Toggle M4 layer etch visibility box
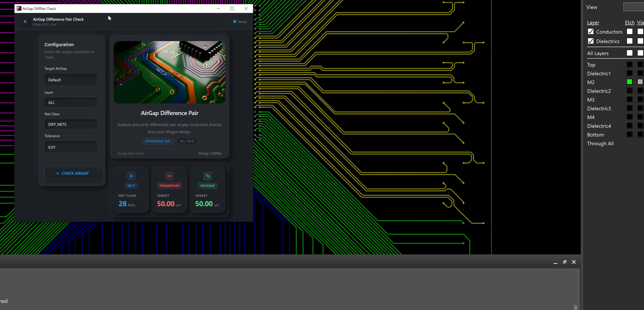Screen dimensions: 644x310 (x=629, y=117)
